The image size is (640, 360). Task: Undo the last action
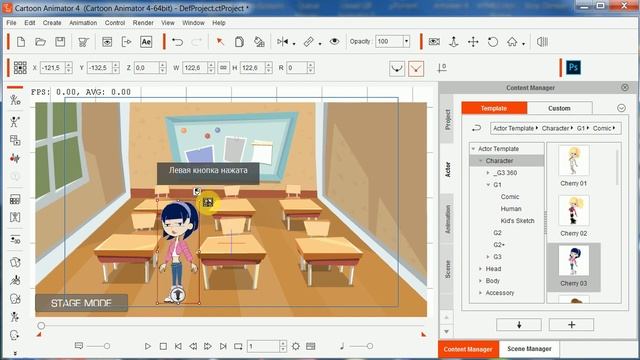178,42
